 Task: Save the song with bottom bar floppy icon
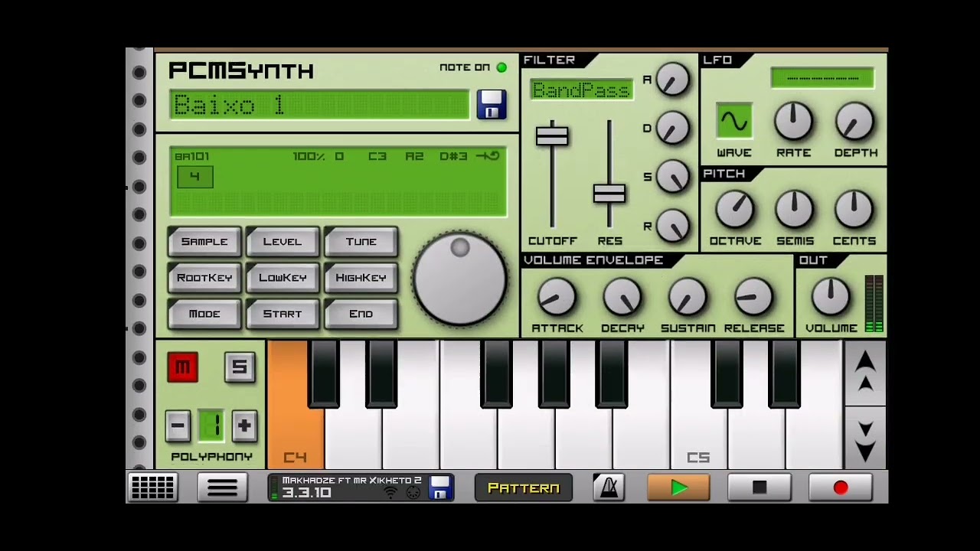440,487
